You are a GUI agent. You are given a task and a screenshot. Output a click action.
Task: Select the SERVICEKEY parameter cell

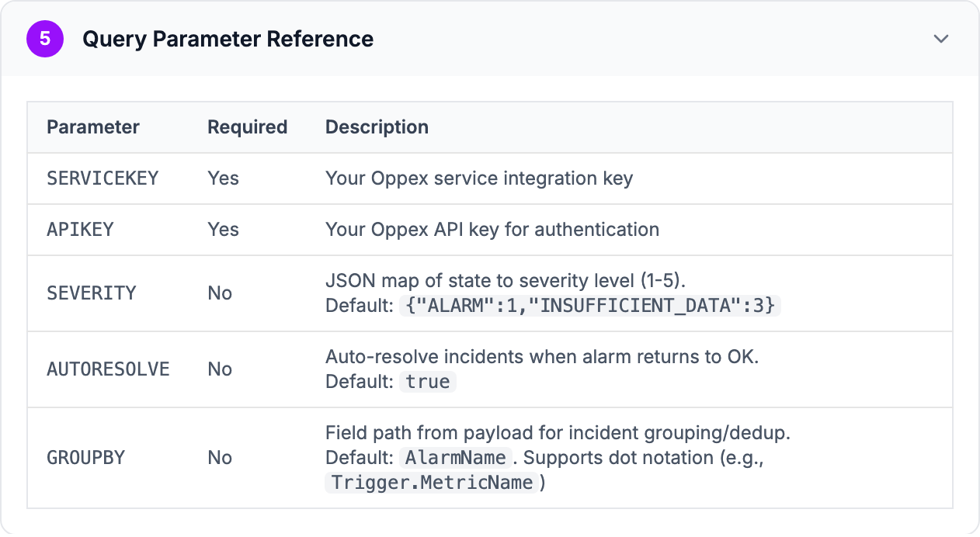point(103,178)
